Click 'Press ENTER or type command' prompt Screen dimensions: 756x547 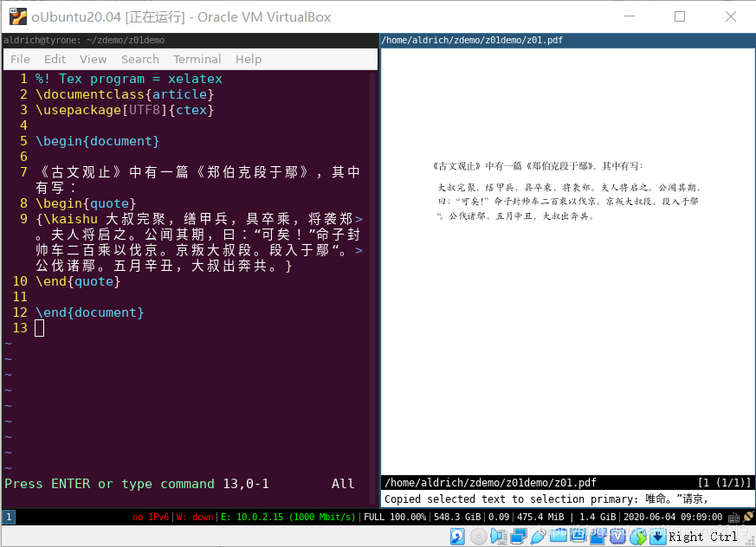(x=109, y=484)
